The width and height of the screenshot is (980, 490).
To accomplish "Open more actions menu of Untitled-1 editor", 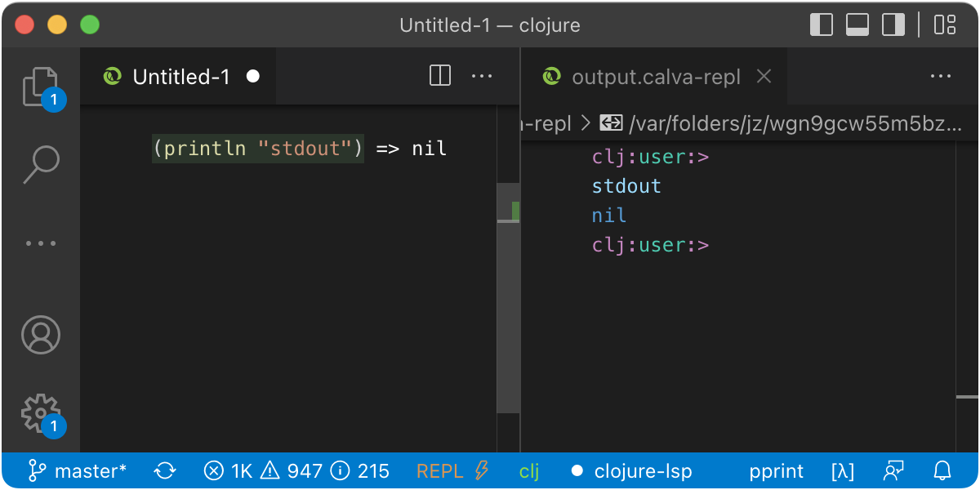I will point(482,75).
